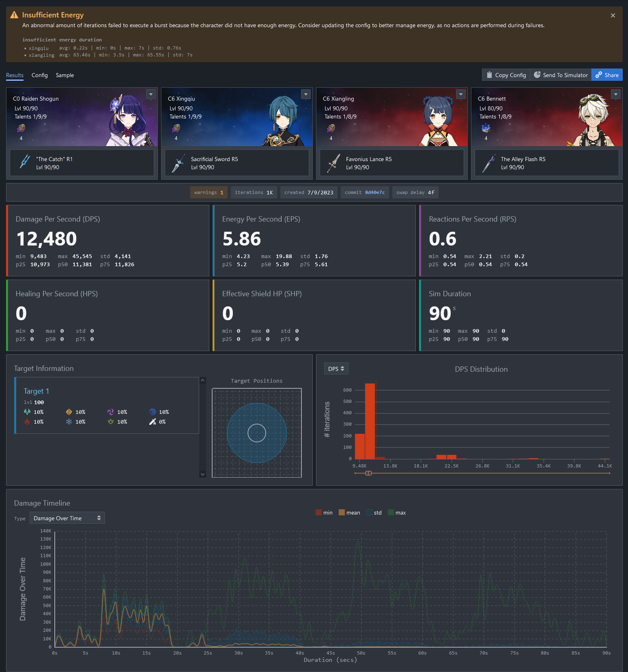Click the pyro resistance icon on Target 1

point(27,422)
